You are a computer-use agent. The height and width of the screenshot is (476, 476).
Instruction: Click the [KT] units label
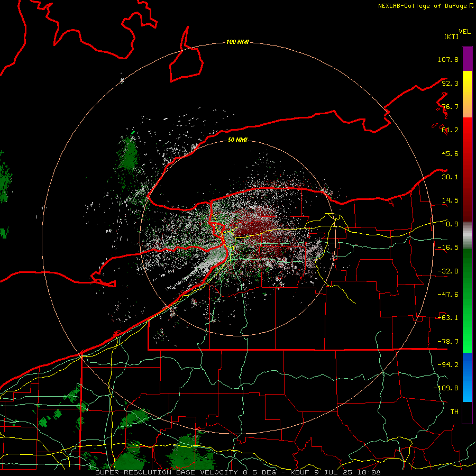pyautogui.click(x=451, y=36)
